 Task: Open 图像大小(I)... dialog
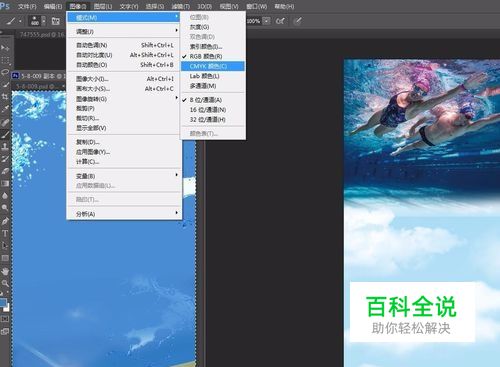click(x=124, y=79)
